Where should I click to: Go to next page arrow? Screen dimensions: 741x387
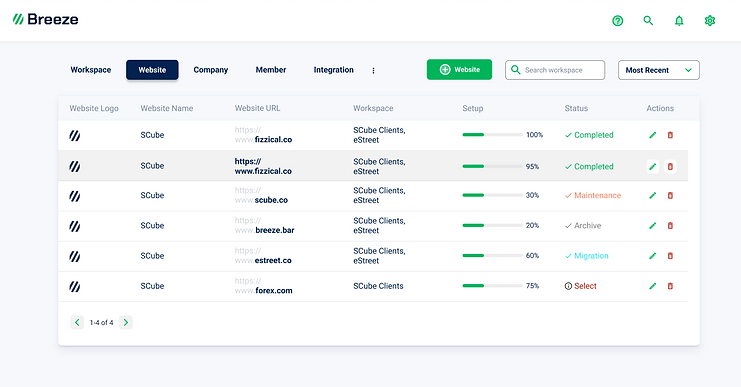coord(126,322)
